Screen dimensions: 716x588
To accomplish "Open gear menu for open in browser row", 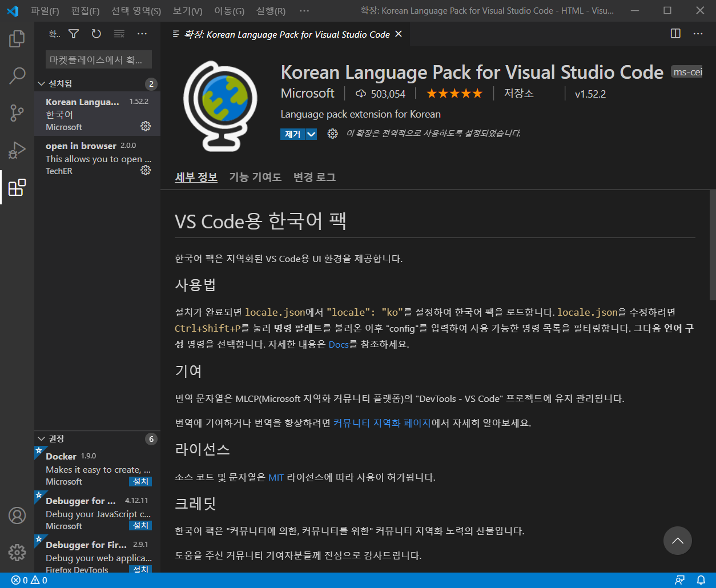I will pos(146,170).
